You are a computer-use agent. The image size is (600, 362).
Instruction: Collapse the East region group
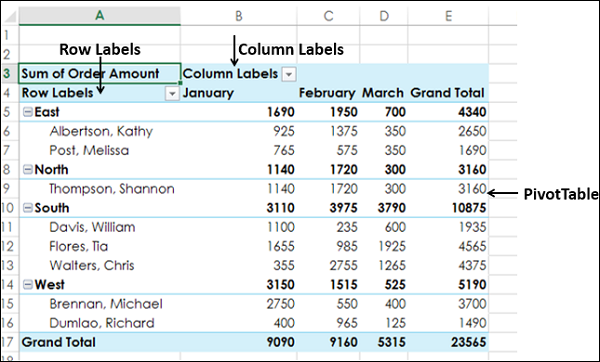28,112
